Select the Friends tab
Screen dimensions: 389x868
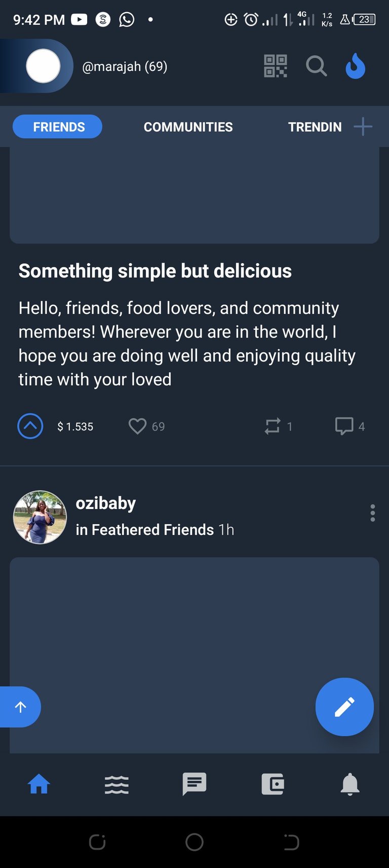[58, 127]
